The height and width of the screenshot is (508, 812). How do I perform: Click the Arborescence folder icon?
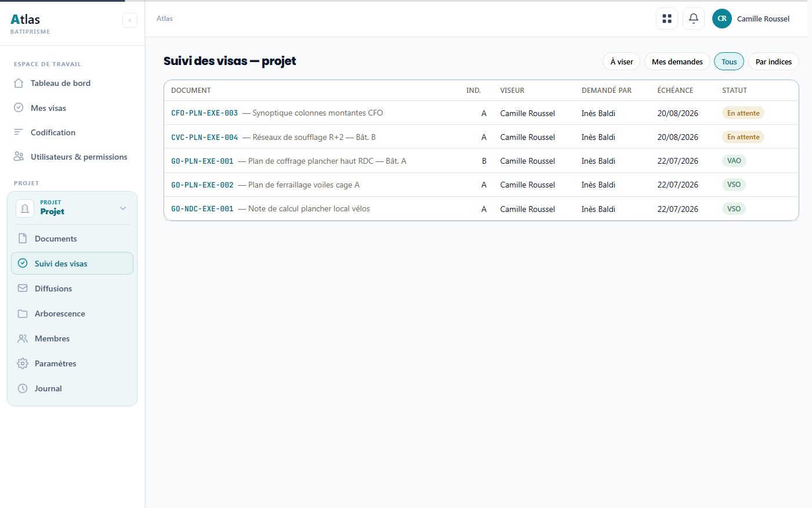point(23,314)
